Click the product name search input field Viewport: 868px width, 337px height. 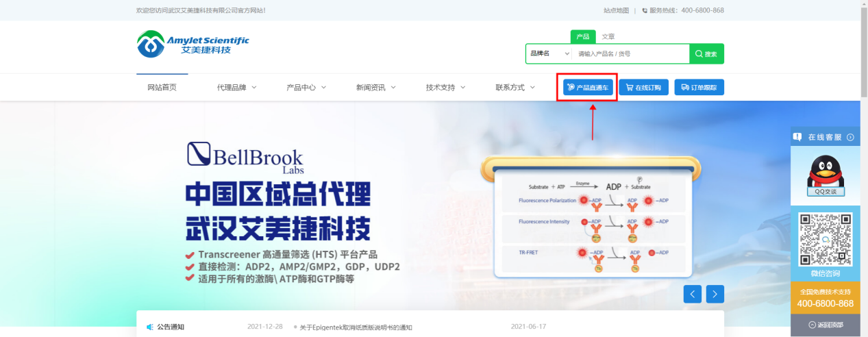point(630,53)
